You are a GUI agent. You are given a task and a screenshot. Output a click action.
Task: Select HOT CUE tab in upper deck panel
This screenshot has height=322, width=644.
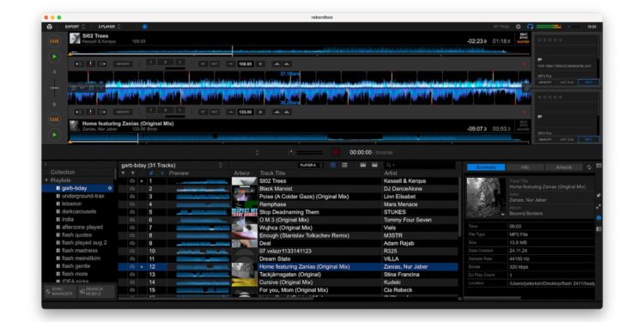point(568,82)
